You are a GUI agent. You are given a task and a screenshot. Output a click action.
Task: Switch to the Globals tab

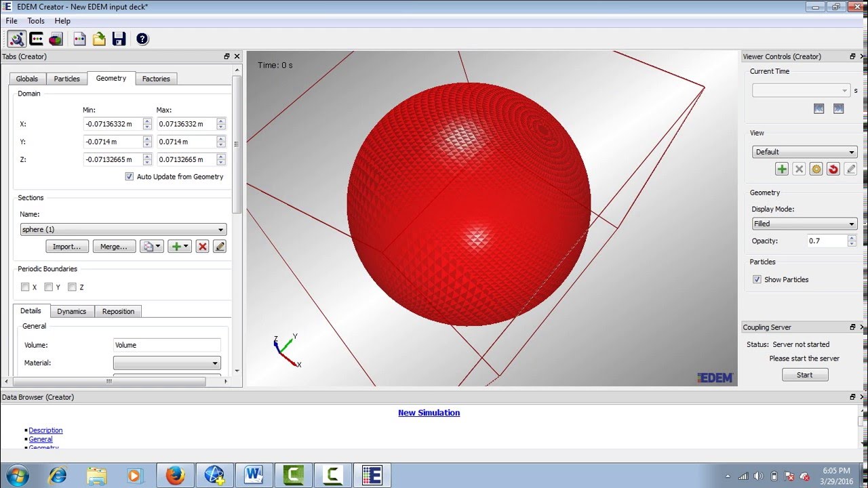pyautogui.click(x=27, y=79)
